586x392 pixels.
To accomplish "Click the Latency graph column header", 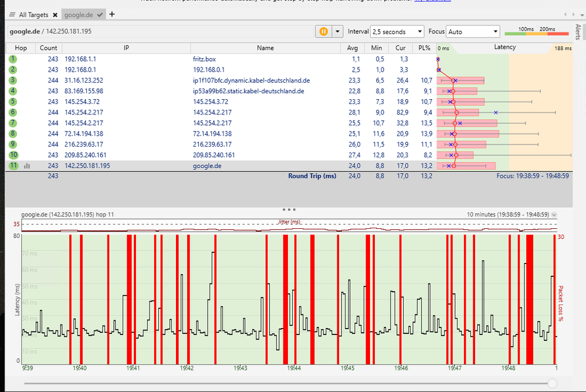I will click(x=504, y=48).
